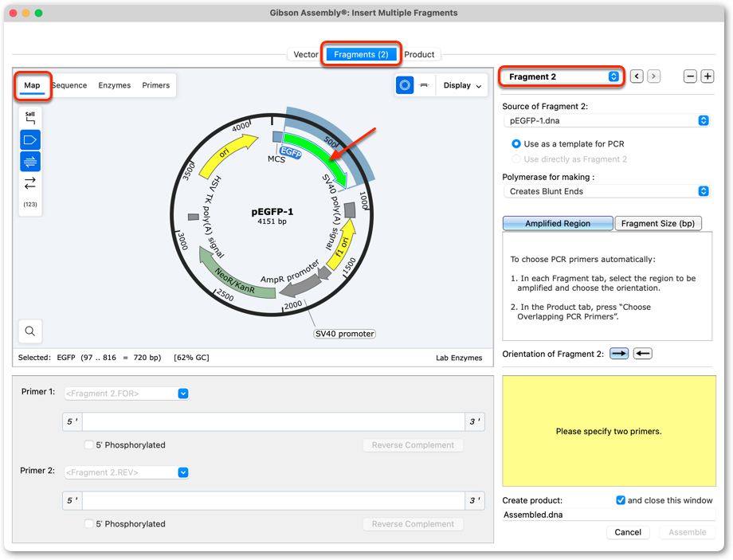
Task: Open the Primer 2 Fragment 2.REV dropdown
Action: pos(126,472)
